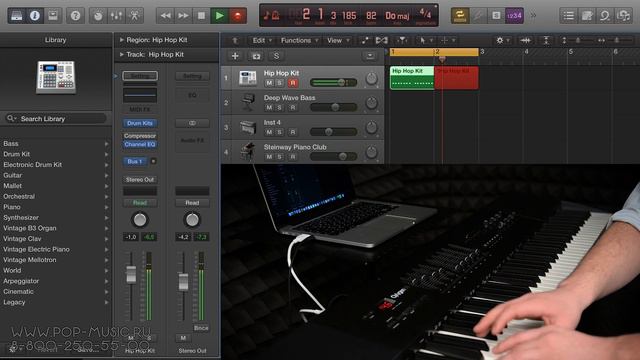Open the Inspector info button
Image resolution: width=640 pixels, height=360 pixels.
35,16
